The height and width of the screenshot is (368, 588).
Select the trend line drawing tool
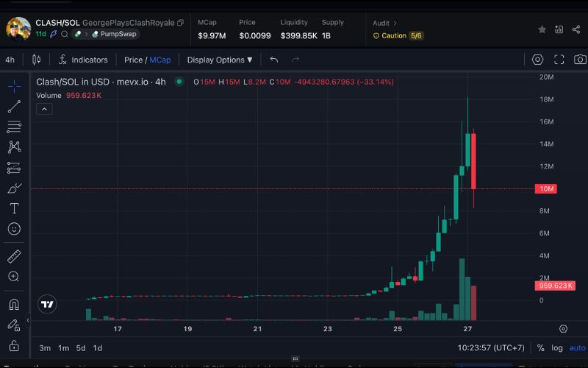(x=14, y=107)
